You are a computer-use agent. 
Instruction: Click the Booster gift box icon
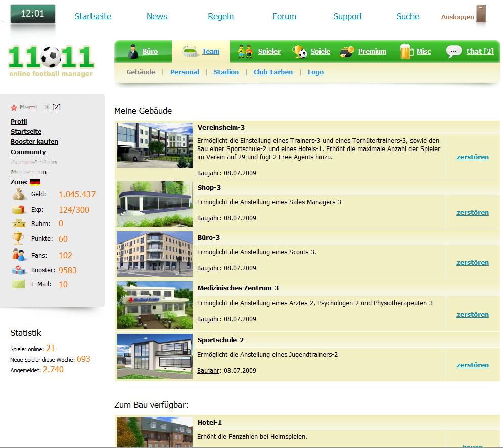click(19, 270)
